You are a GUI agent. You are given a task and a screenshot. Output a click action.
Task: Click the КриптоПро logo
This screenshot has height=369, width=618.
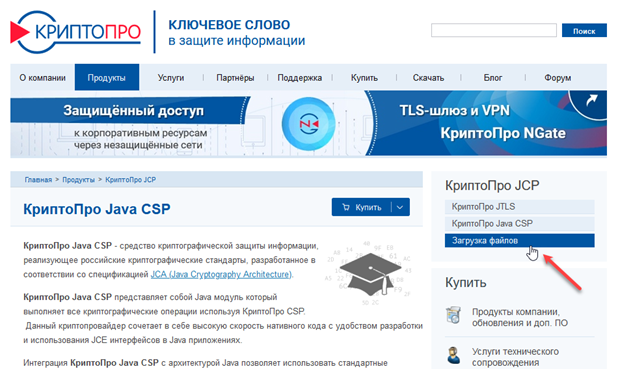click(75, 32)
